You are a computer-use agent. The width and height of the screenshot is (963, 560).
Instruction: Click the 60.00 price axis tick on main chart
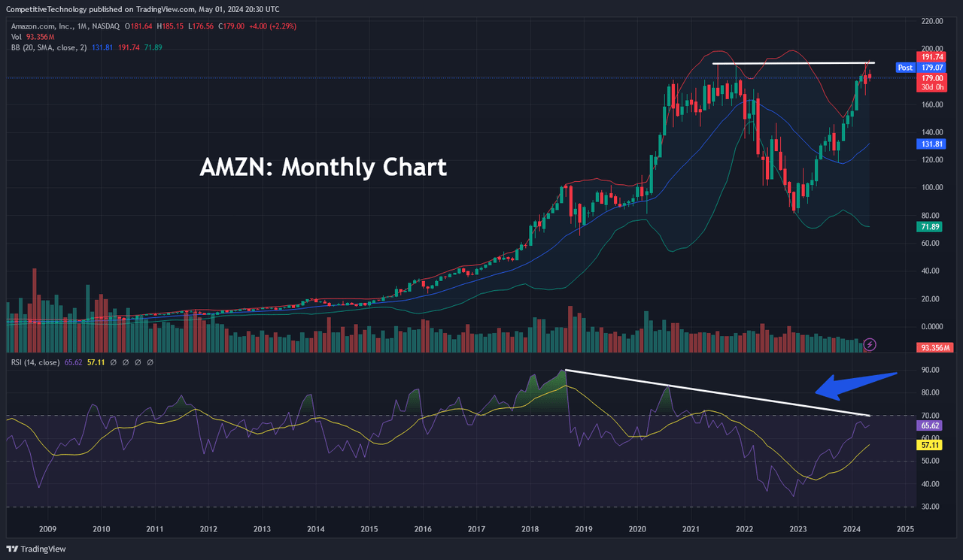[931, 244]
